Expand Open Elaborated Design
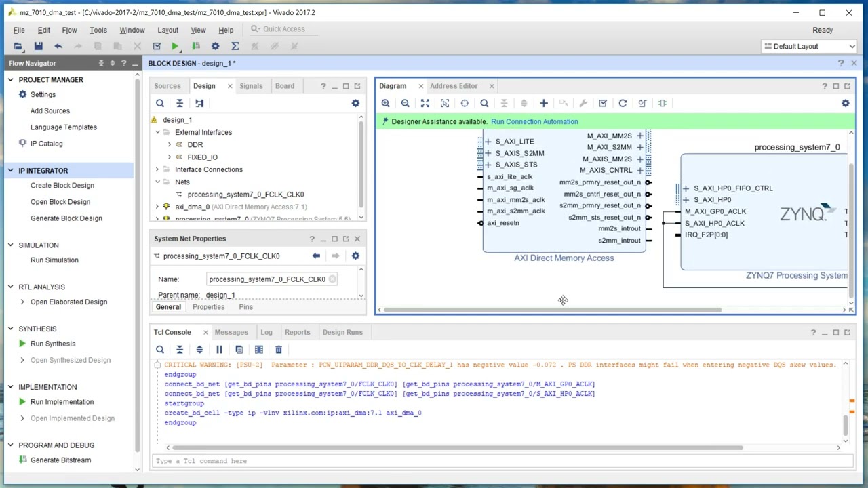Image resolution: width=868 pixels, height=488 pixels. [22, 302]
